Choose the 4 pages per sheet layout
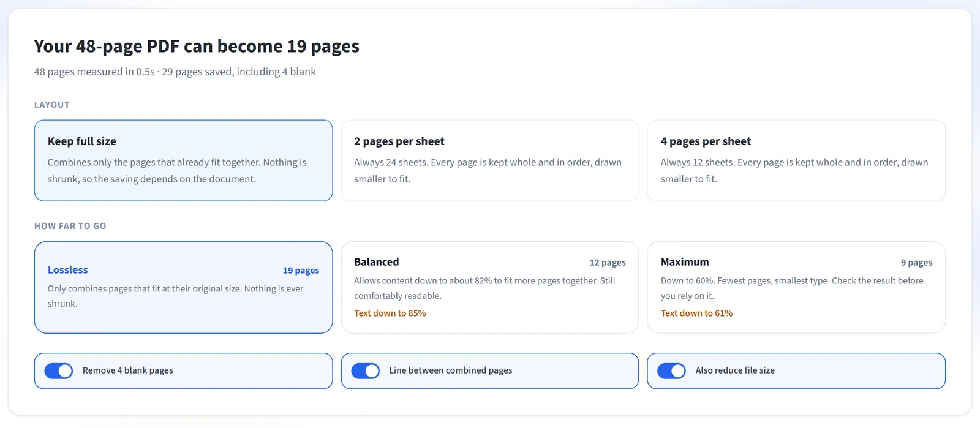Viewport: 980px width, 428px height. point(796,160)
